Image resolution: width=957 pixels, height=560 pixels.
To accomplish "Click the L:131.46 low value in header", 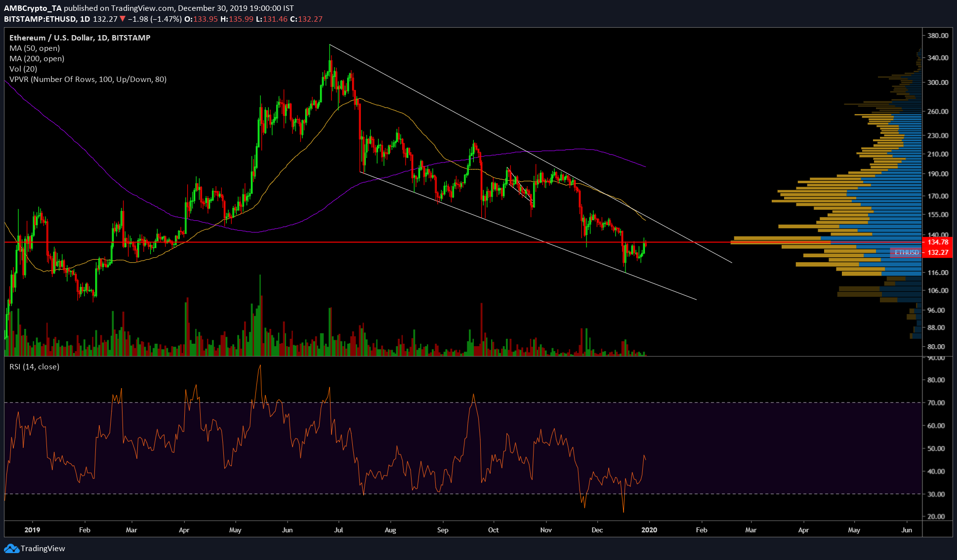I will click(x=271, y=19).
